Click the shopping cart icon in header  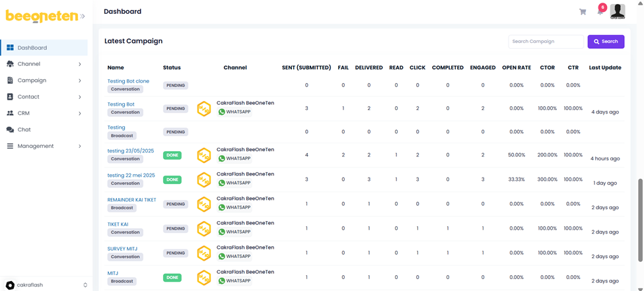pos(583,12)
